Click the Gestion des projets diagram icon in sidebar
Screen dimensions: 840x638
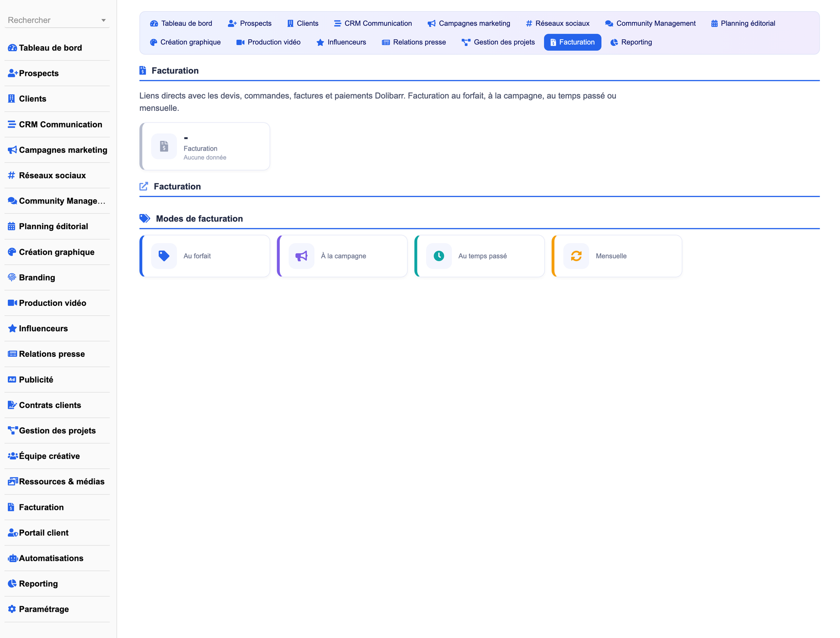pos(13,431)
